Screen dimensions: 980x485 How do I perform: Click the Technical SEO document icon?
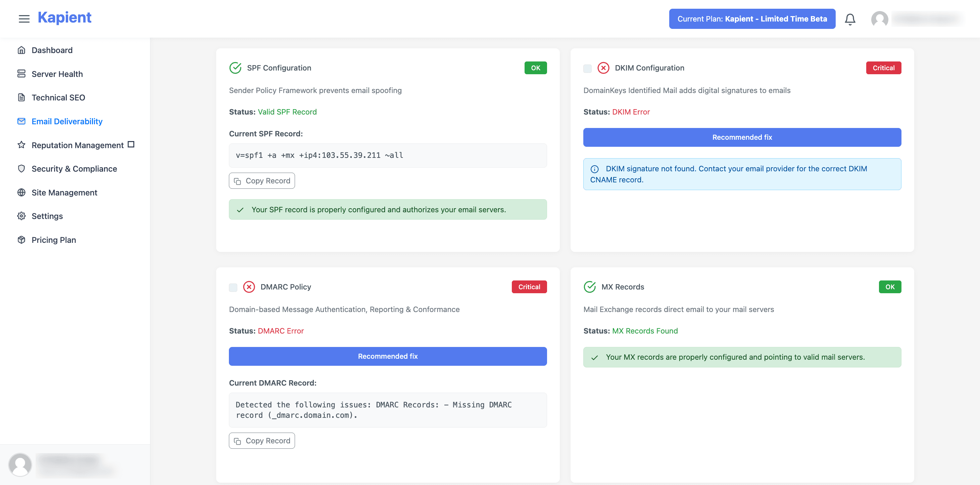(21, 97)
